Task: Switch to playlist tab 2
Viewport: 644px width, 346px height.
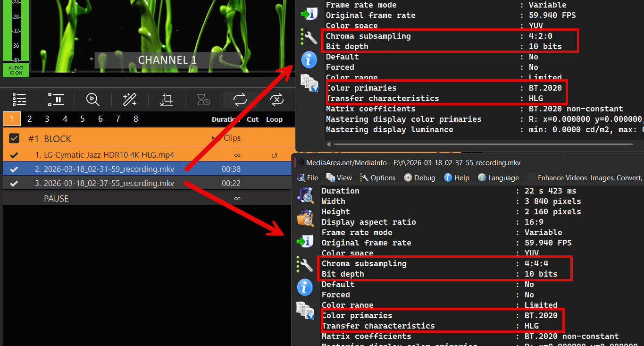Action: click(x=29, y=119)
